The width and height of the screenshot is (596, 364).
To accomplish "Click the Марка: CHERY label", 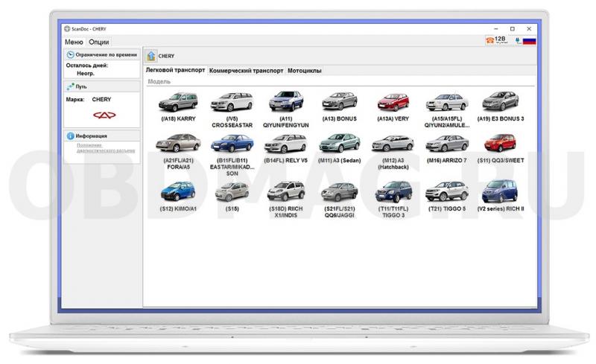I will 89,99.
